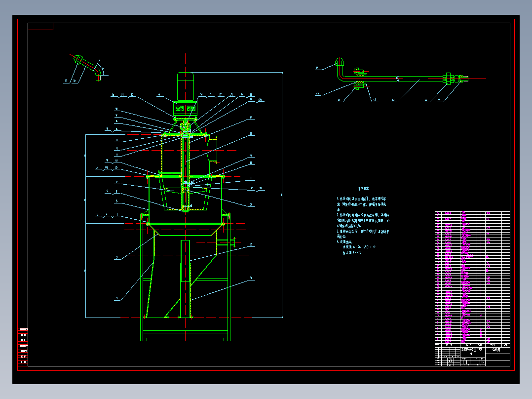Screen dimensions: 532x399
Task: Select the union nut fitting near pipe's right end
Action: (x=448, y=79)
